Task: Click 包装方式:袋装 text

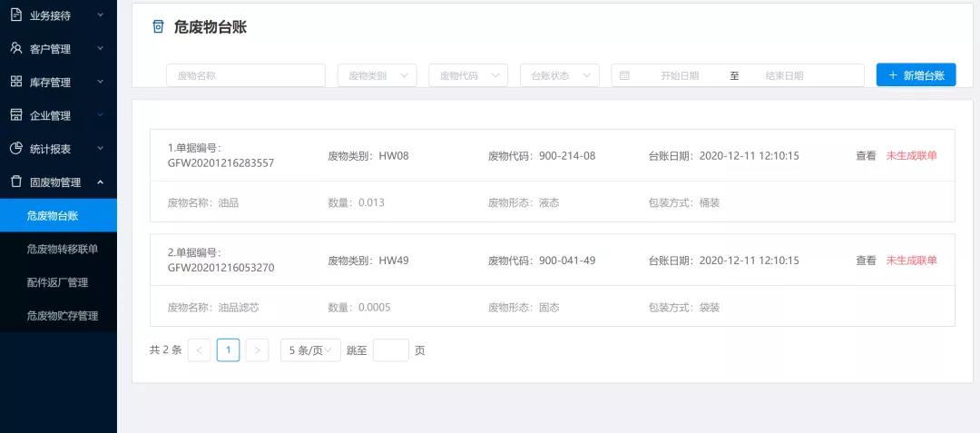Action: click(x=684, y=308)
